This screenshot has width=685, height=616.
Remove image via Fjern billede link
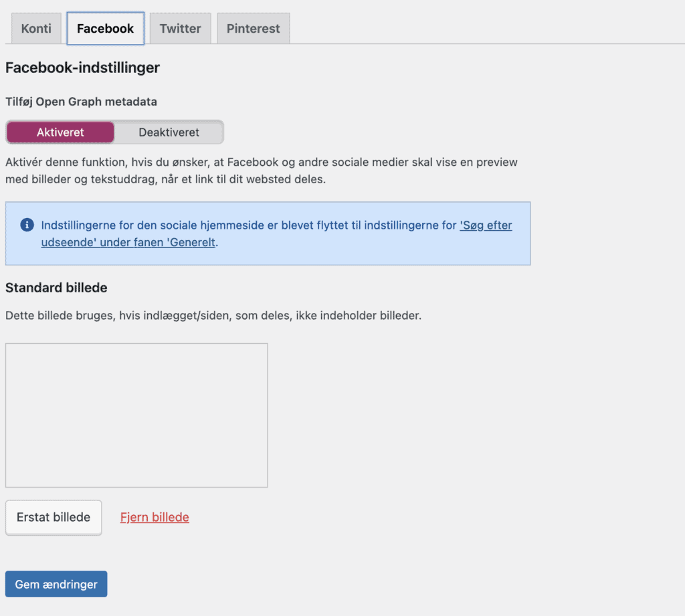[x=155, y=517]
